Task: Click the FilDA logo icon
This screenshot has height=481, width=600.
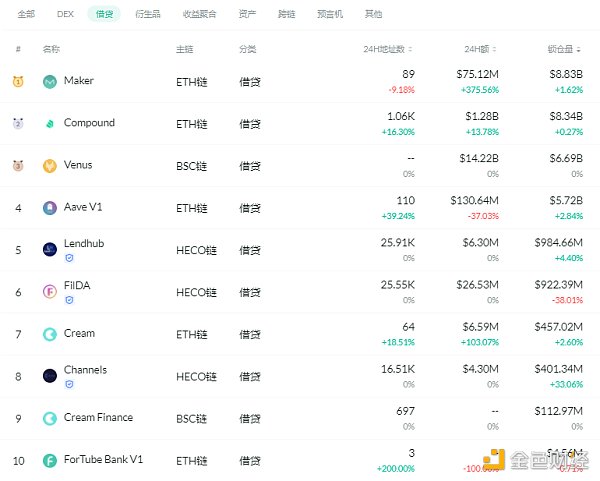Action: [x=50, y=291]
